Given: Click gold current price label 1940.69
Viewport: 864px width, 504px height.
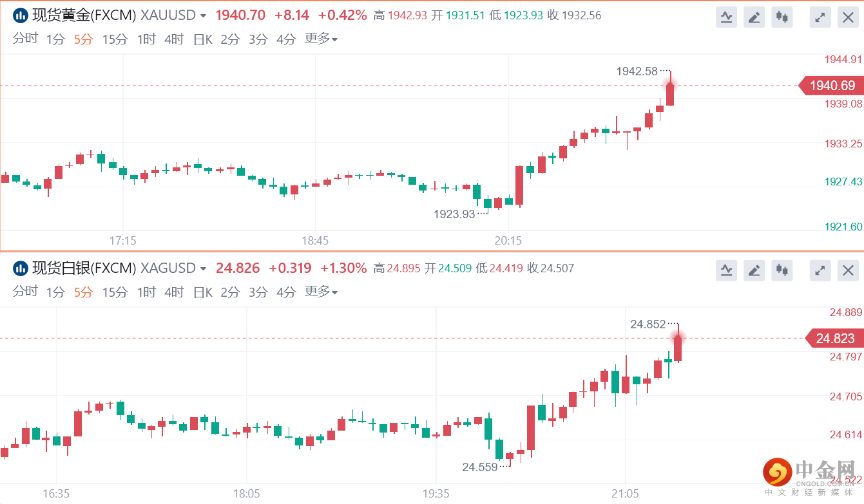Looking at the screenshot, I should (832, 86).
